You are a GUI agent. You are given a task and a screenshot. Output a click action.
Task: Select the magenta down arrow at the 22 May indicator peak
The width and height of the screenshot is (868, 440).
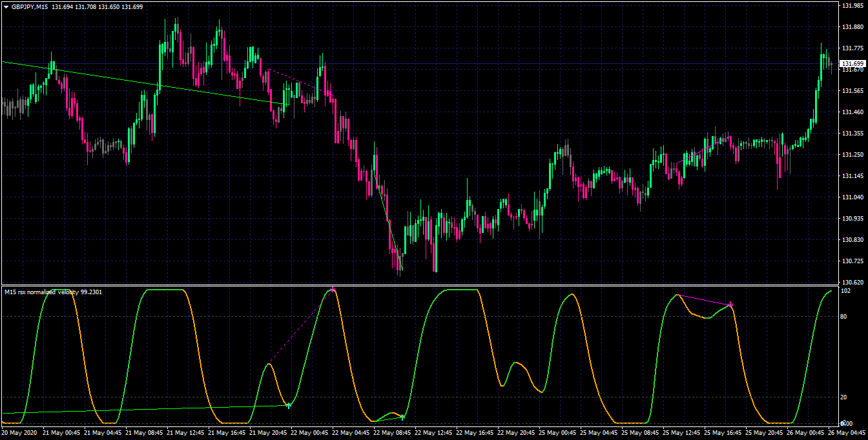pyautogui.click(x=333, y=290)
